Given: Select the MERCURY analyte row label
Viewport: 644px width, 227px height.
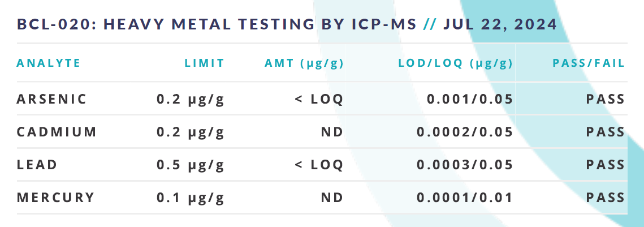Looking at the screenshot, I should pos(55,198).
